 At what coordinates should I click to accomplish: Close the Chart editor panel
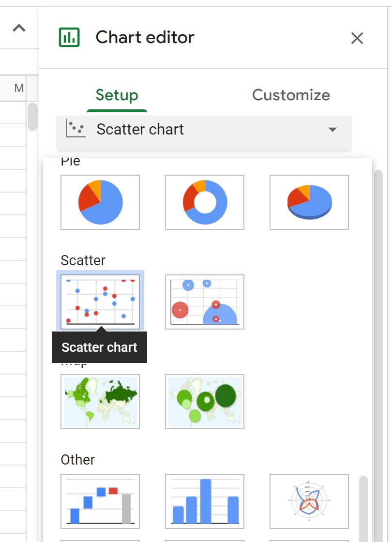point(357,38)
